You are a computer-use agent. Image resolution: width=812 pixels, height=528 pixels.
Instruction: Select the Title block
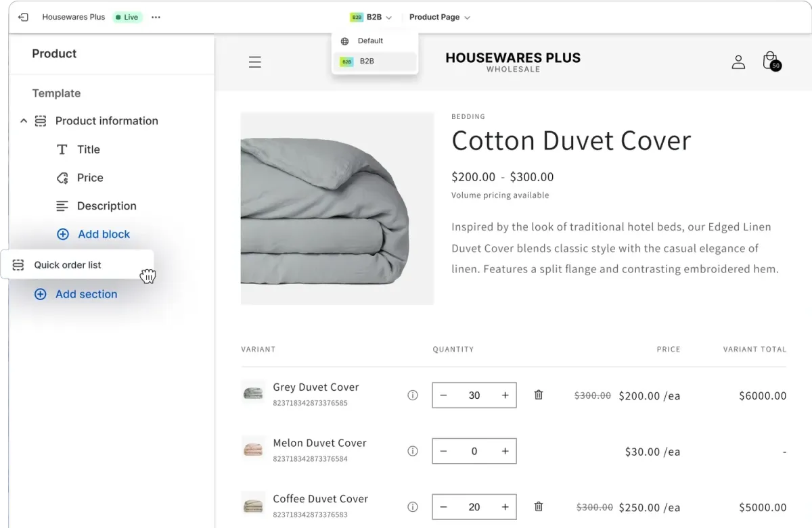pyautogui.click(x=88, y=149)
